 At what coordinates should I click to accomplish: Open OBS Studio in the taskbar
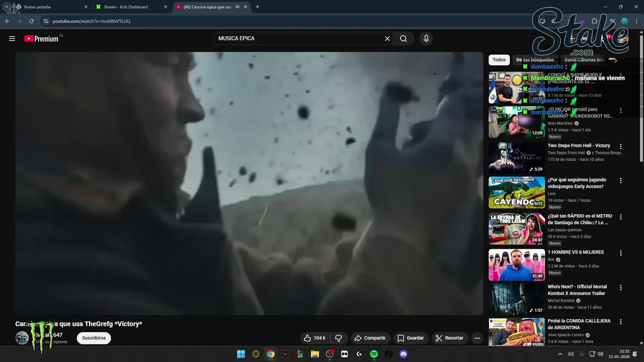click(x=330, y=354)
